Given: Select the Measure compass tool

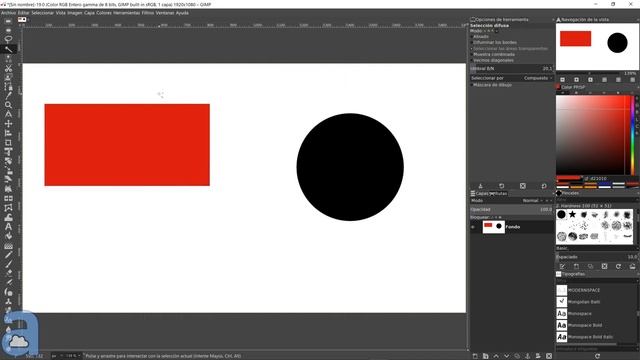Looking at the screenshot, I should pyautogui.click(x=8, y=114).
